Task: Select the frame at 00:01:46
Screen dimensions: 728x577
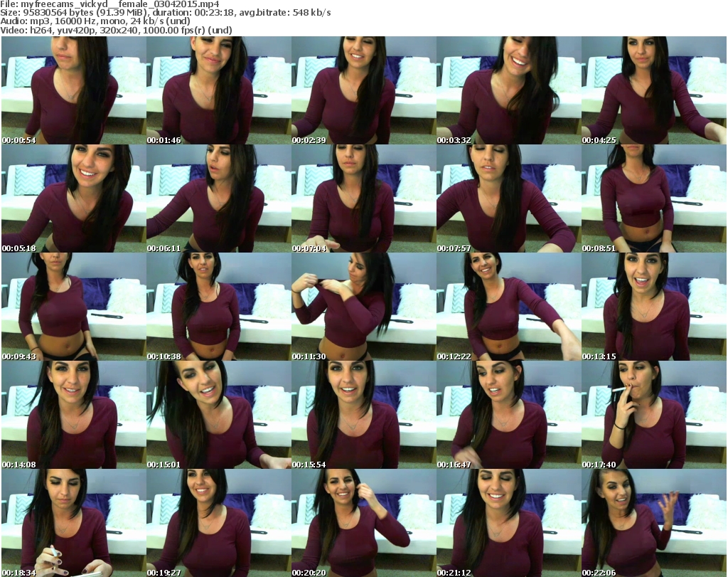Action: click(219, 90)
